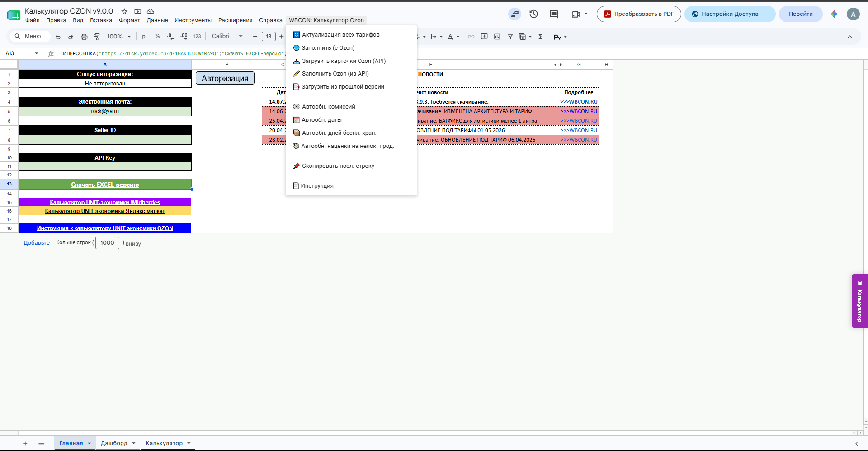Increase decimal places
The height and width of the screenshot is (451, 868).
click(x=184, y=37)
